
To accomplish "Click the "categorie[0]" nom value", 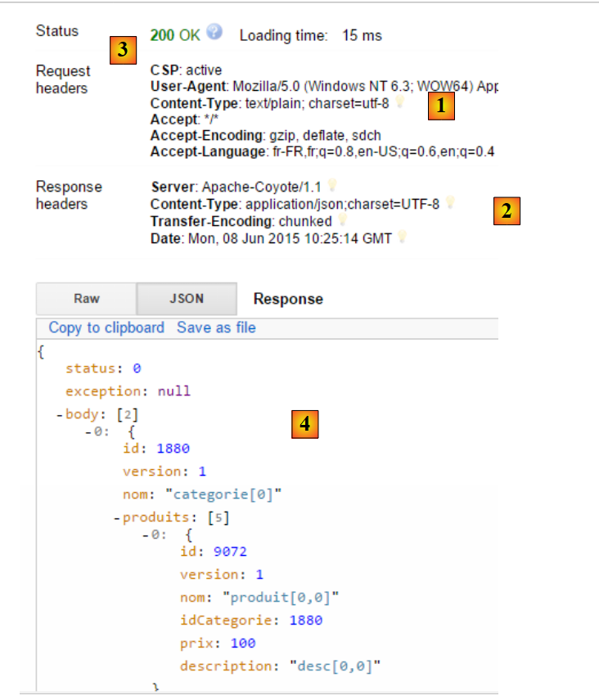I will click(221, 494).
